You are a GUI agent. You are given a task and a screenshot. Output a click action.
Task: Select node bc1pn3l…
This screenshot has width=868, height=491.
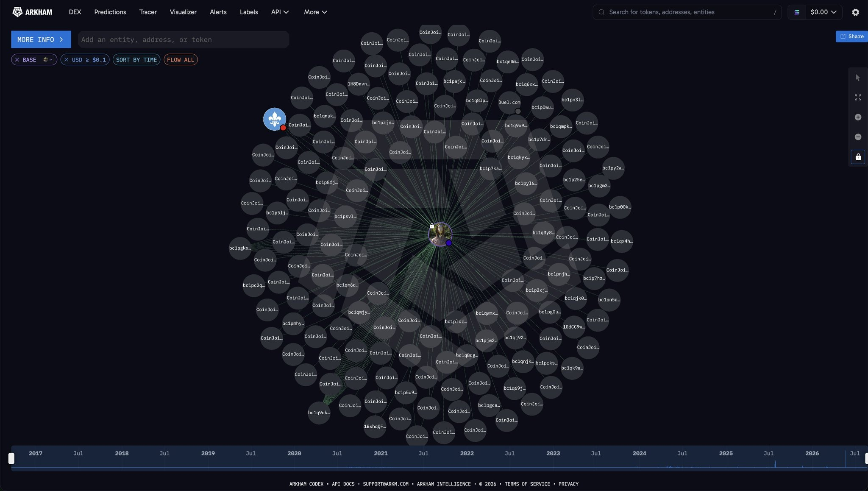click(x=572, y=100)
